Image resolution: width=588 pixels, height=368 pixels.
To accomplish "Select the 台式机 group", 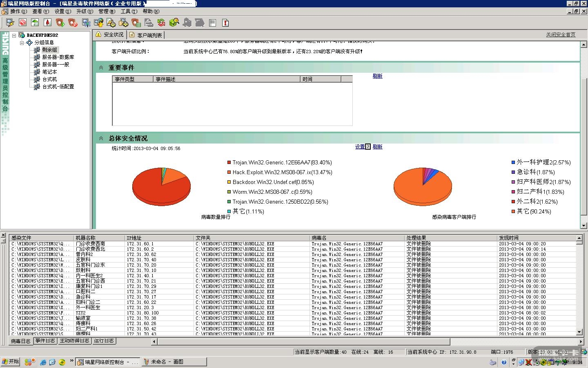I will pos(49,79).
